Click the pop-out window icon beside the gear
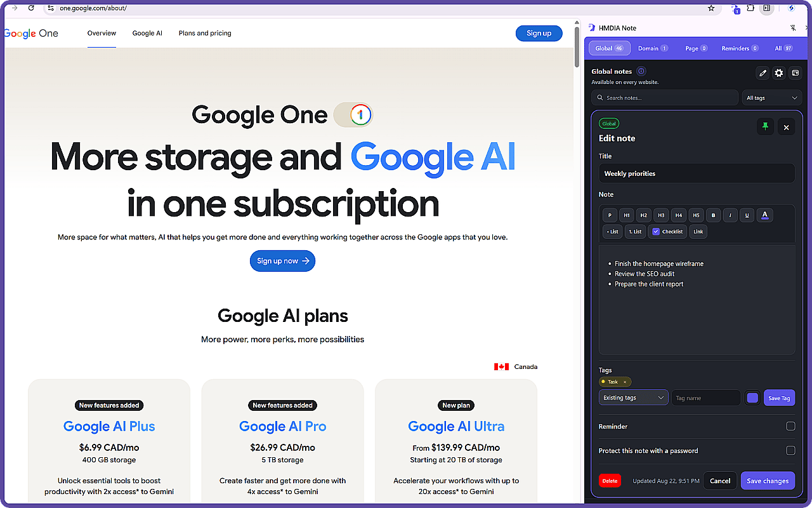The width and height of the screenshot is (812, 508). [795, 73]
